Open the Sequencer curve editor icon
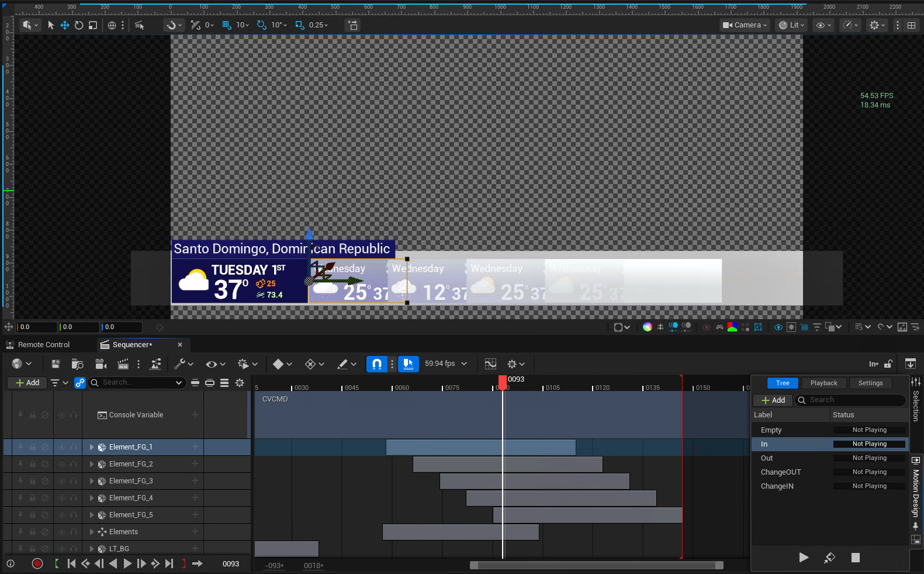Screen dimensions: 924x574 tap(490, 364)
